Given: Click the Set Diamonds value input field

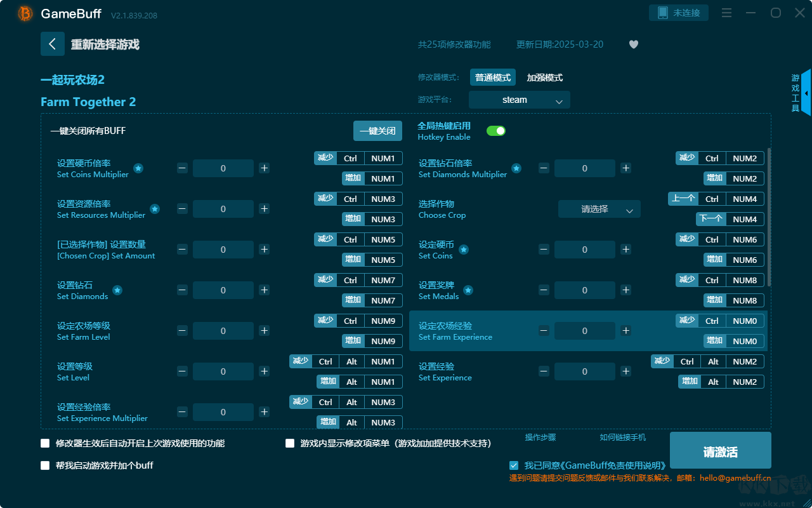Looking at the screenshot, I should click(223, 290).
